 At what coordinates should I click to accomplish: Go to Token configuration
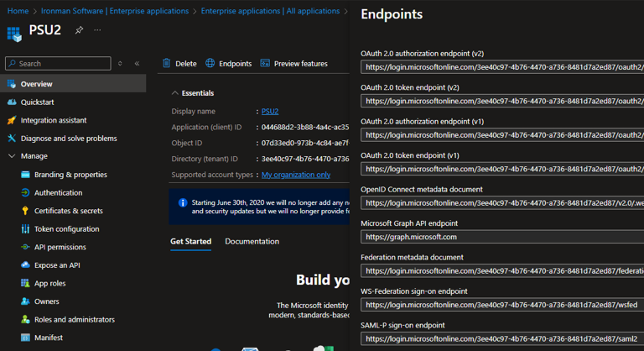[66, 229]
